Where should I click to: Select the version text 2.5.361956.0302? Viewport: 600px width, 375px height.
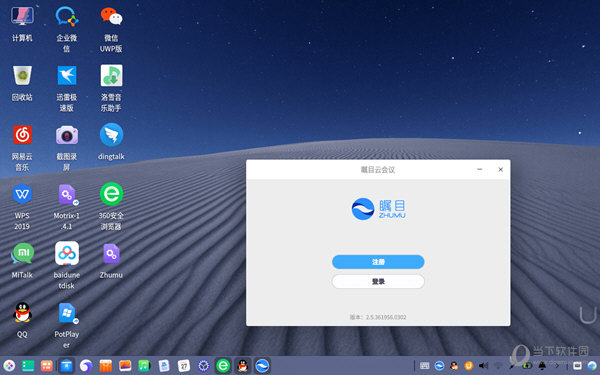tap(386, 317)
